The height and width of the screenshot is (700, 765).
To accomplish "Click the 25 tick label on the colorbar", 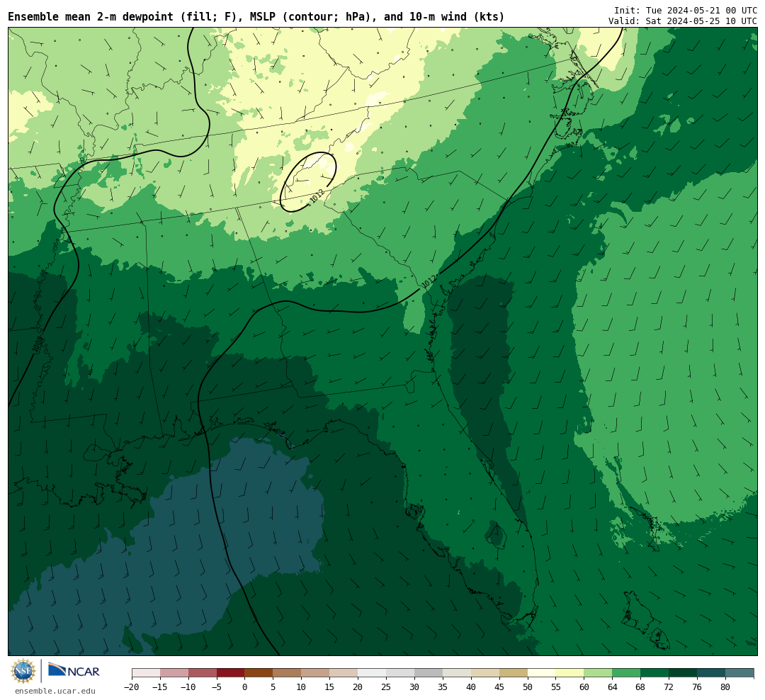I will click(387, 687).
